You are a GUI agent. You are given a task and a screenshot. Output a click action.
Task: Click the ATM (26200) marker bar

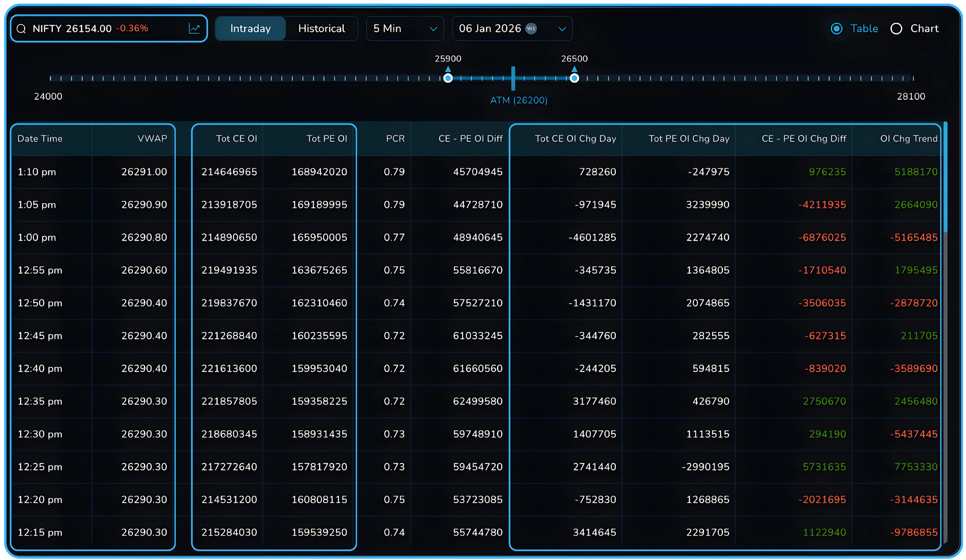(513, 79)
